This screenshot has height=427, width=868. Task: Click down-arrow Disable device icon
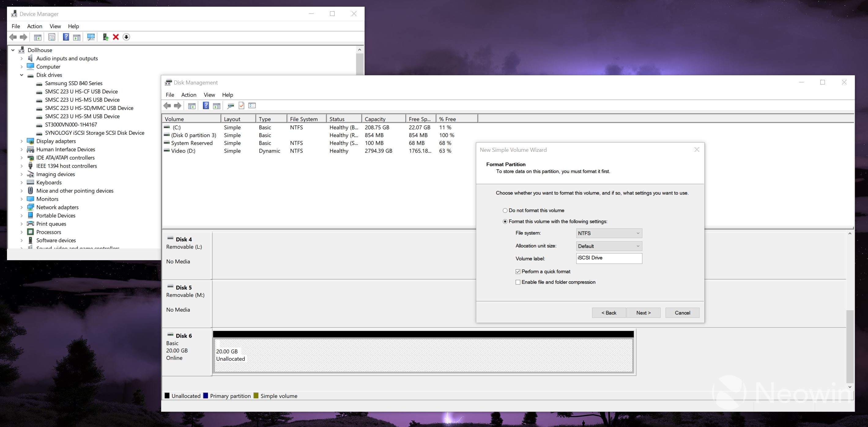(x=126, y=37)
